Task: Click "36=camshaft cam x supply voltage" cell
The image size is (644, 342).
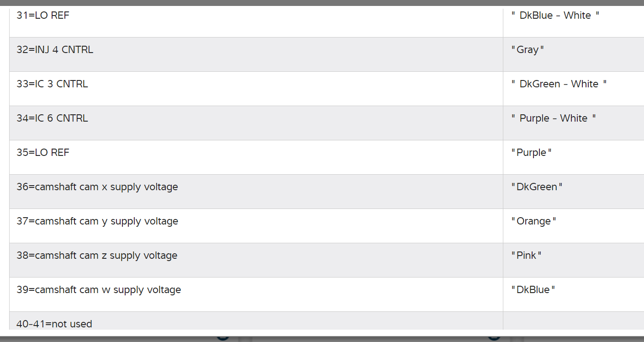Action: 97,187
